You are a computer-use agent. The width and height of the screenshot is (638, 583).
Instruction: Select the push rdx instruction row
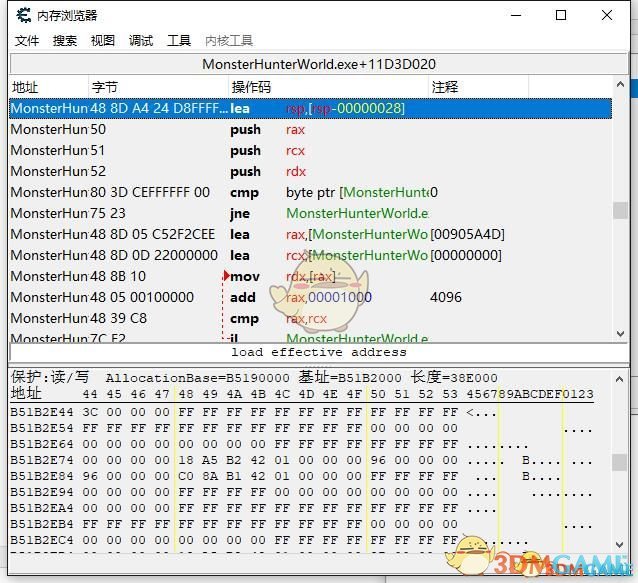point(310,171)
